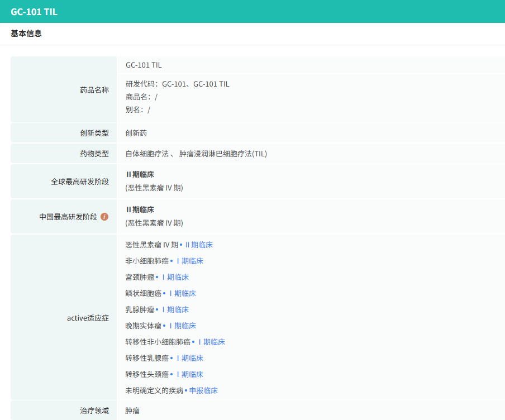
Task: Open I 期临床 link next to 非小细胞肺癌
Action: pyautogui.click(x=189, y=261)
